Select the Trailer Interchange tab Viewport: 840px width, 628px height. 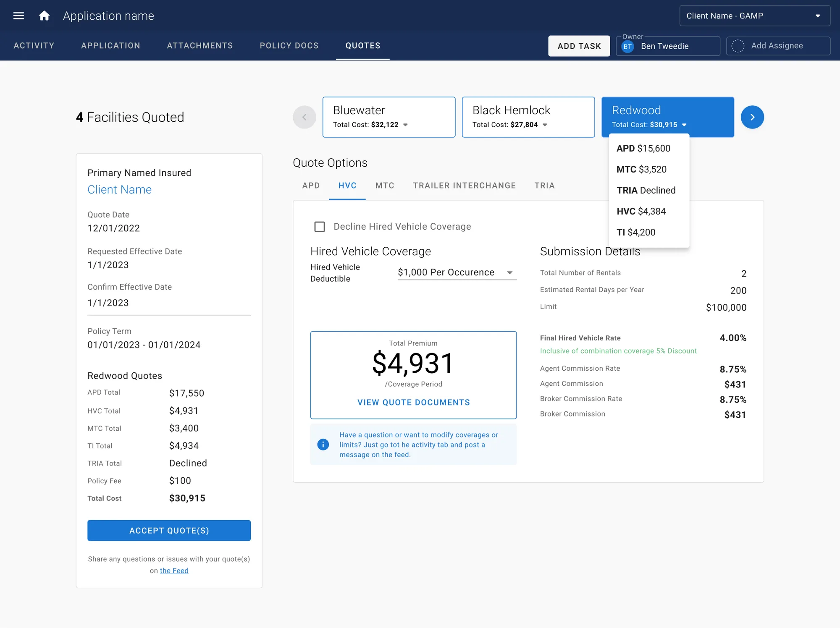(464, 186)
